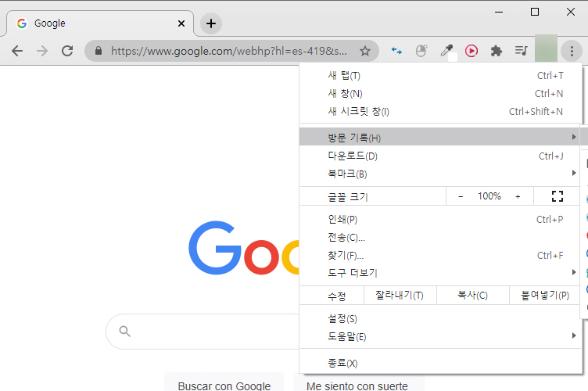Image resolution: width=588 pixels, height=391 pixels.
Task: Close the Google tab
Action: [181, 23]
